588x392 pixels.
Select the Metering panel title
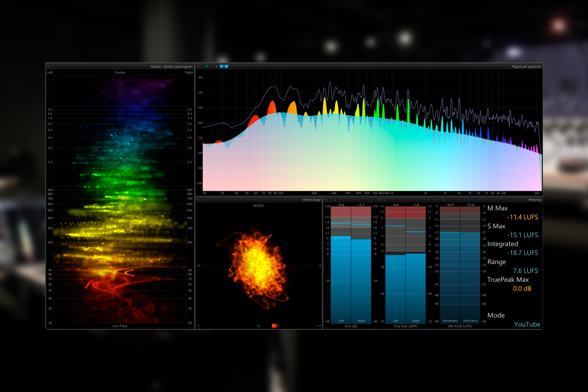(x=535, y=200)
